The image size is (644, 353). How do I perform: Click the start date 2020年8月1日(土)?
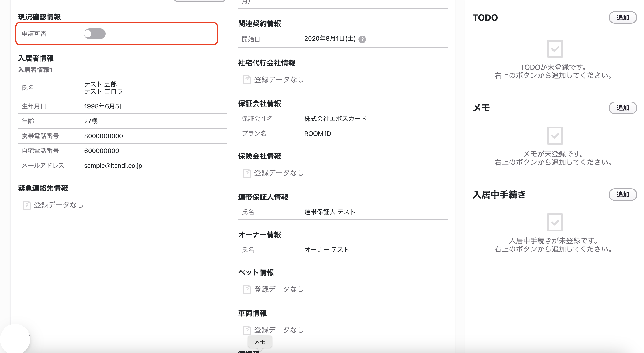330,38
